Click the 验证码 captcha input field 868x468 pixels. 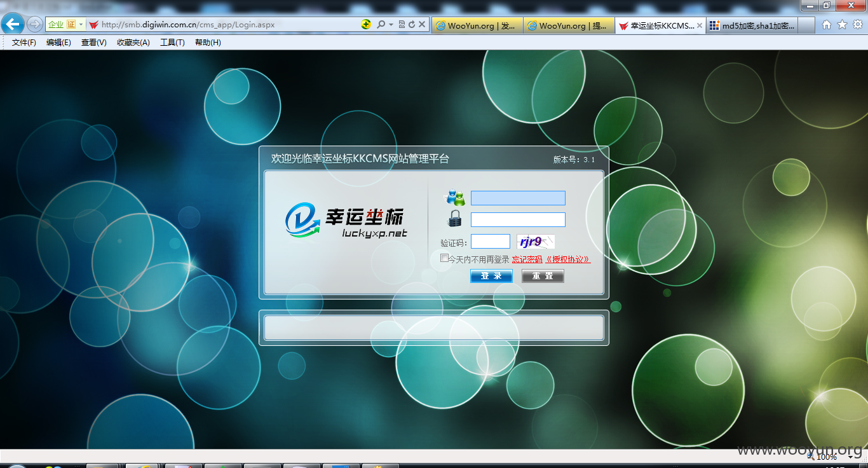(x=491, y=242)
